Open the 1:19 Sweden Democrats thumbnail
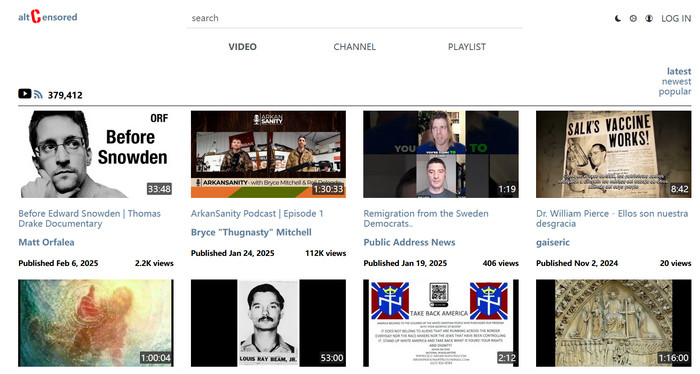 click(x=441, y=154)
